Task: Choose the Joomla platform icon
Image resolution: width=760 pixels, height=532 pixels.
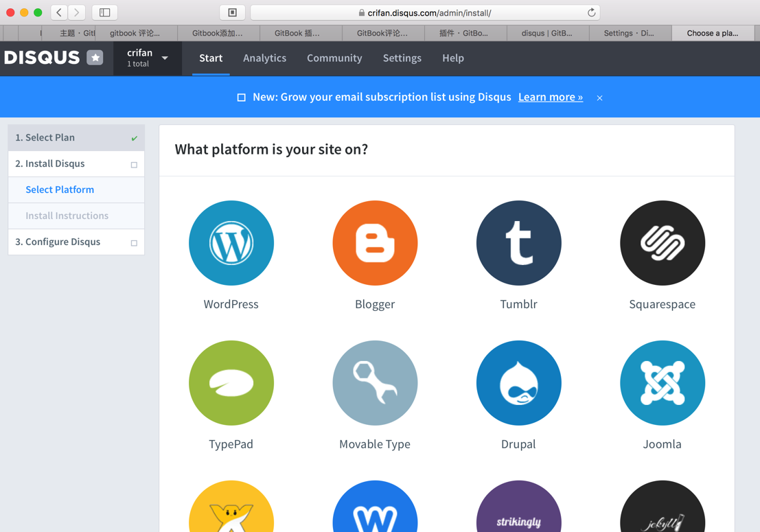Action: coord(662,383)
